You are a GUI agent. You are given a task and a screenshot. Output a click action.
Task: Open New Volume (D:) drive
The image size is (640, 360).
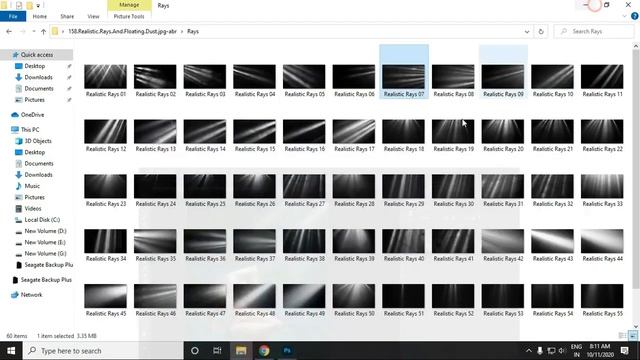pyautogui.click(x=45, y=231)
